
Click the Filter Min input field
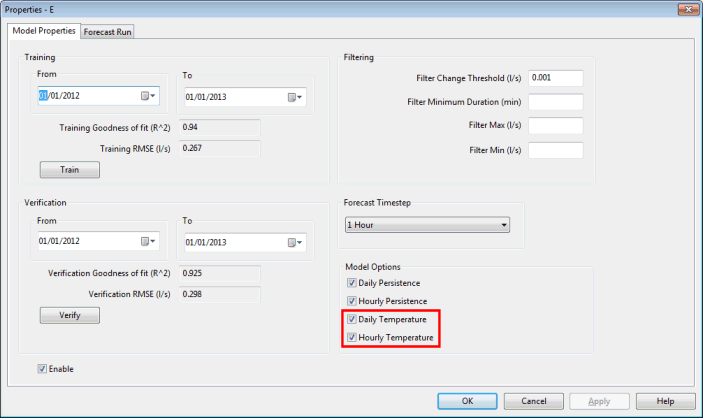point(555,150)
